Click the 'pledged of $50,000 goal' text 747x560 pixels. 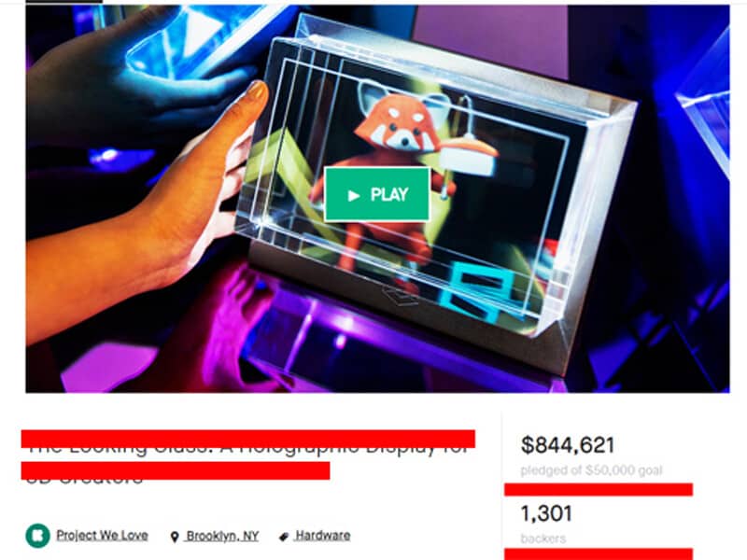click(591, 470)
